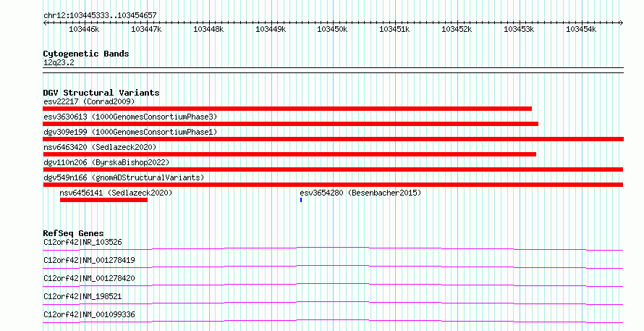Select the red bar under dgv309e199

(x=333, y=139)
